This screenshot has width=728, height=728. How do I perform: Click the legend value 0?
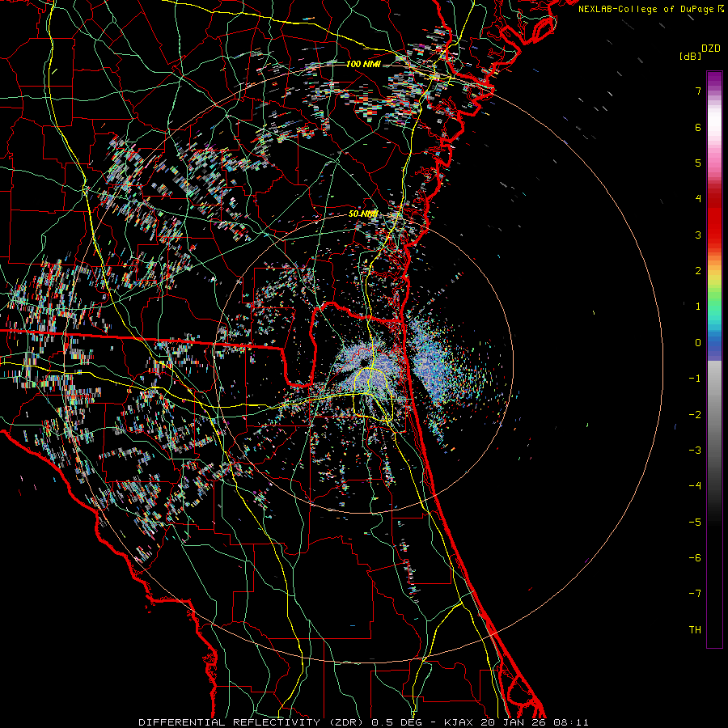pyautogui.click(x=698, y=343)
